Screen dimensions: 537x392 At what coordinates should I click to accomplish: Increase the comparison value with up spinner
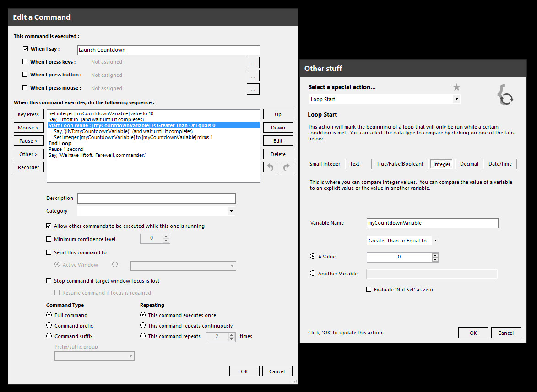(x=435, y=255)
